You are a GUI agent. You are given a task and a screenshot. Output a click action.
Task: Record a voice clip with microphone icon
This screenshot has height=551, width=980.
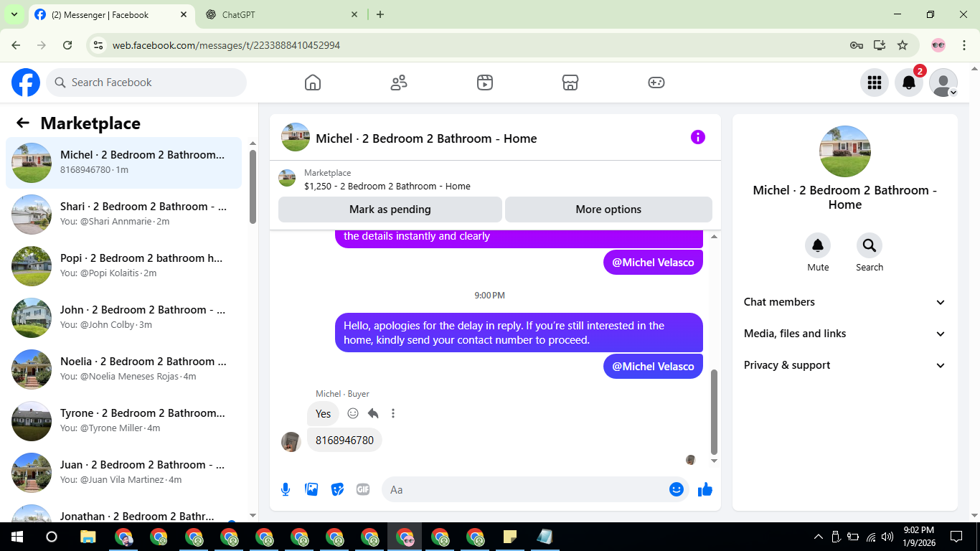(x=286, y=489)
